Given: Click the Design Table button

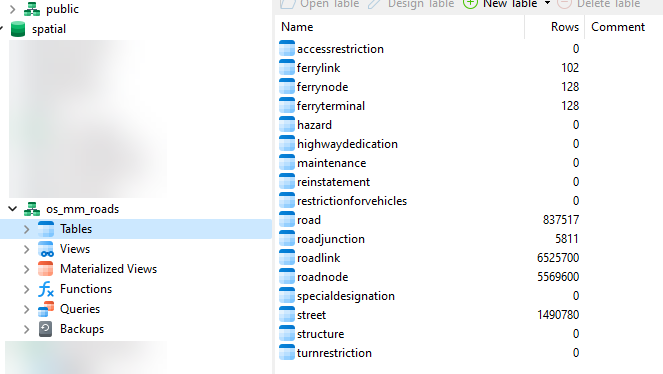Looking at the screenshot, I should coord(411,4).
